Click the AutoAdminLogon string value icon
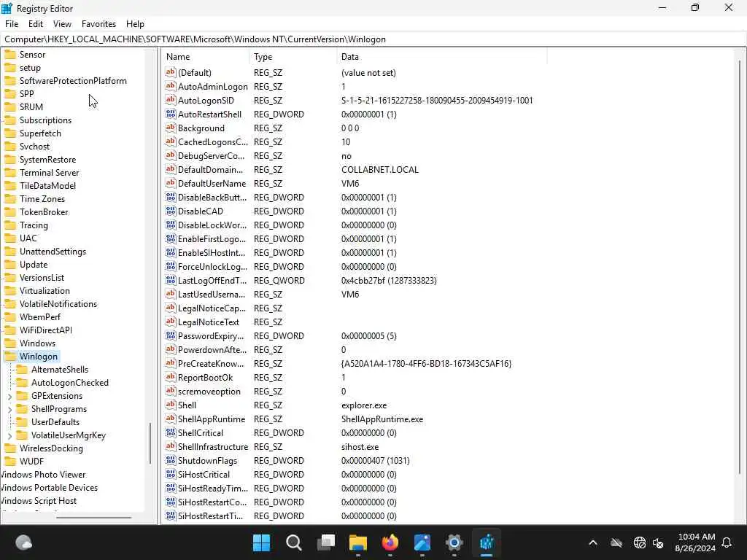 point(170,86)
